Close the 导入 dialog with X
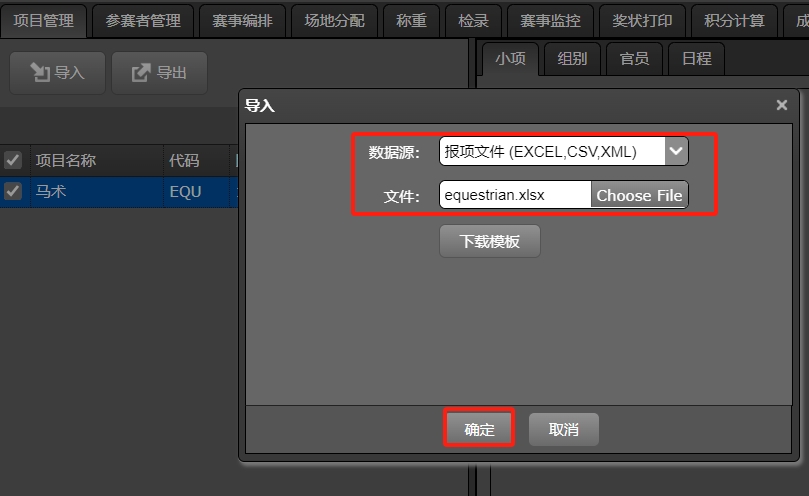 pyautogui.click(x=782, y=105)
